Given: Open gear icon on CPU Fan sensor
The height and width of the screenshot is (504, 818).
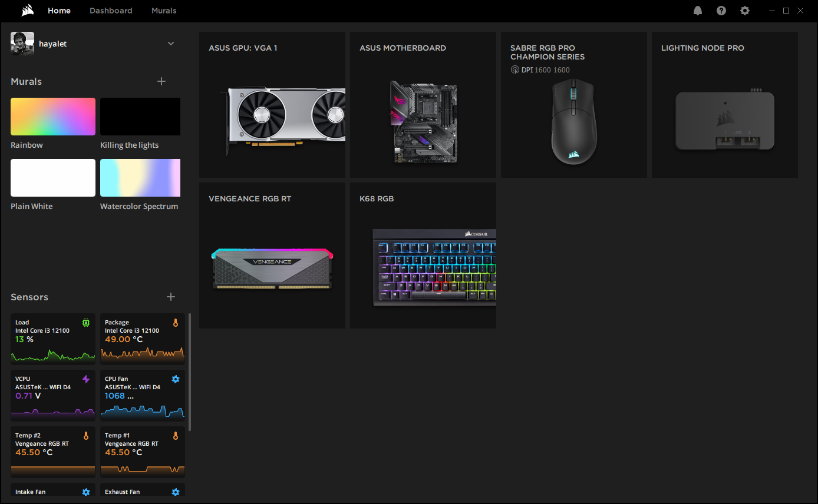Looking at the screenshot, I should [175, 379].
